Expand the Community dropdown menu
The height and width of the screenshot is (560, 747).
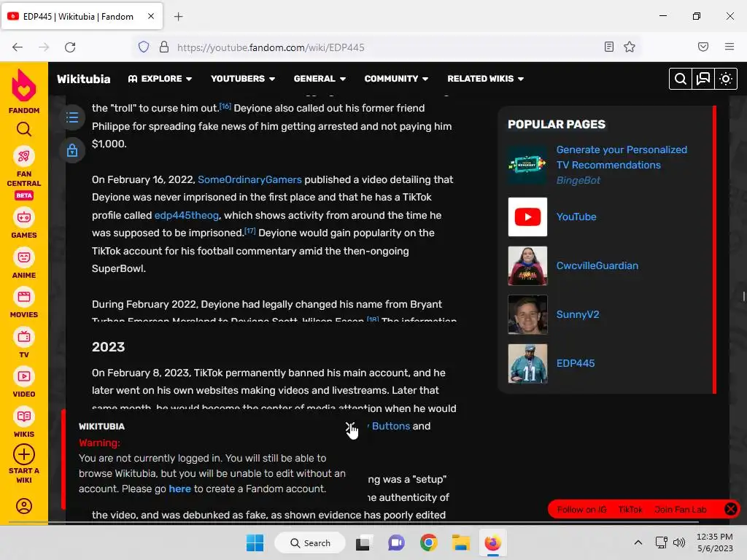click(x=396, y=79)
